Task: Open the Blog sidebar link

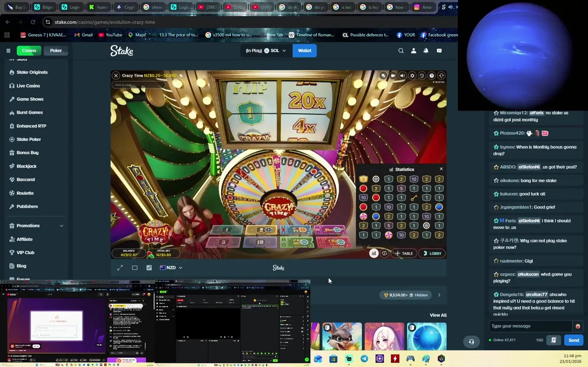Action: coord(21,266)
